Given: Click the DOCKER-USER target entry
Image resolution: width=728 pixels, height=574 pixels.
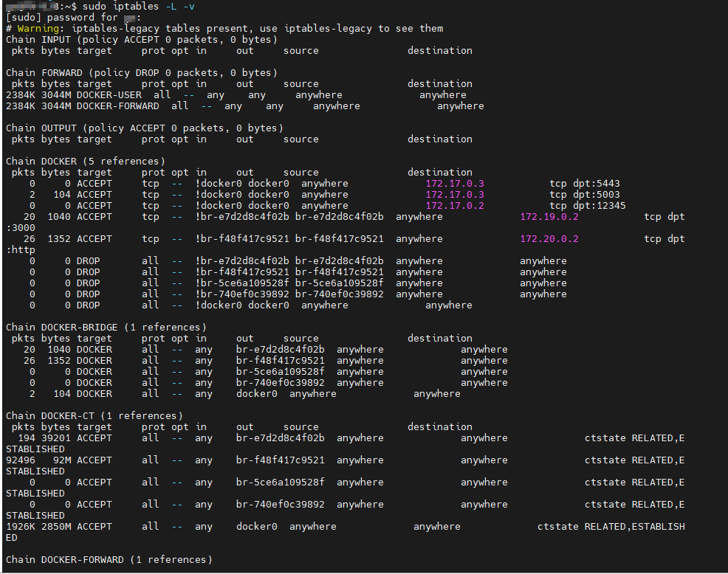Looking at the screenshot, I should [109, 95].
